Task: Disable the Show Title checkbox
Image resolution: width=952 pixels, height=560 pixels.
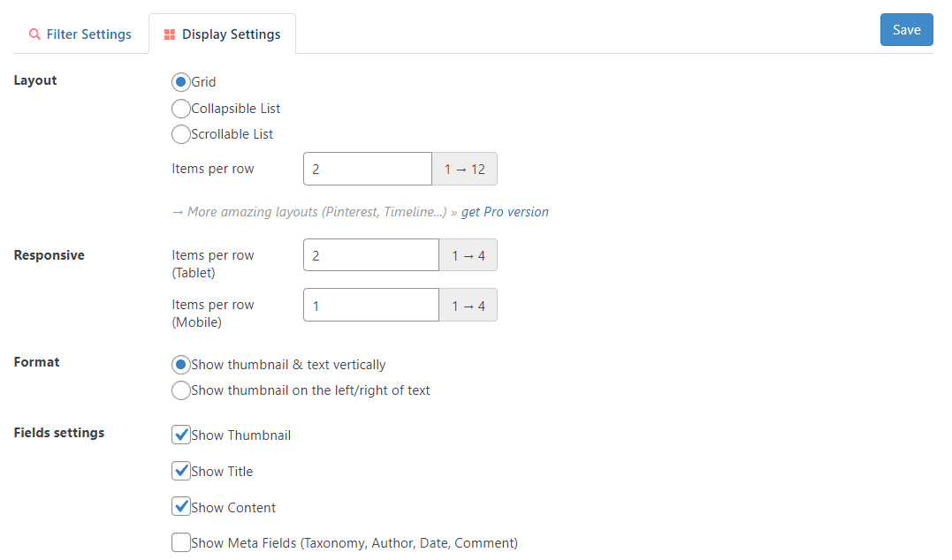Action: [x=180, y=470]
